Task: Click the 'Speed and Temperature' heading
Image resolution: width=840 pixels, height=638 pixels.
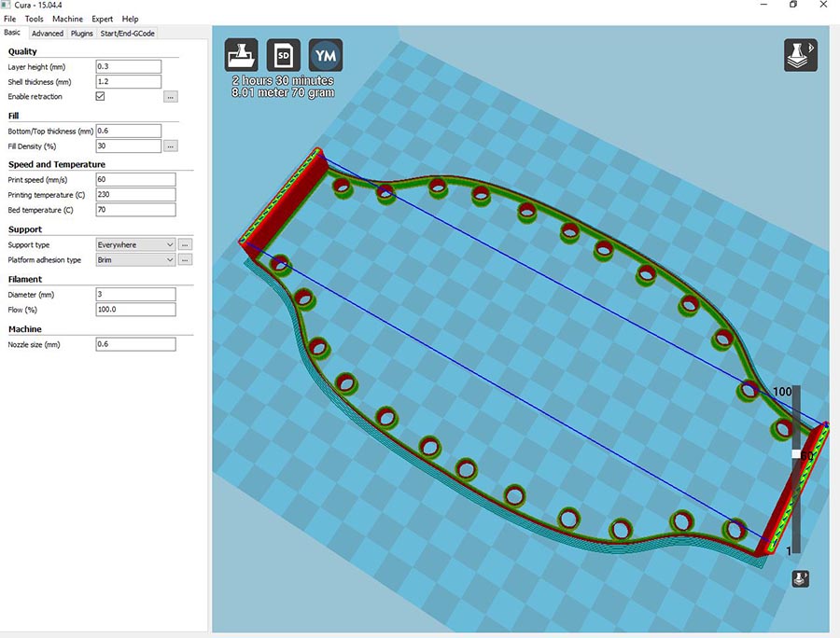Action: 57,164
